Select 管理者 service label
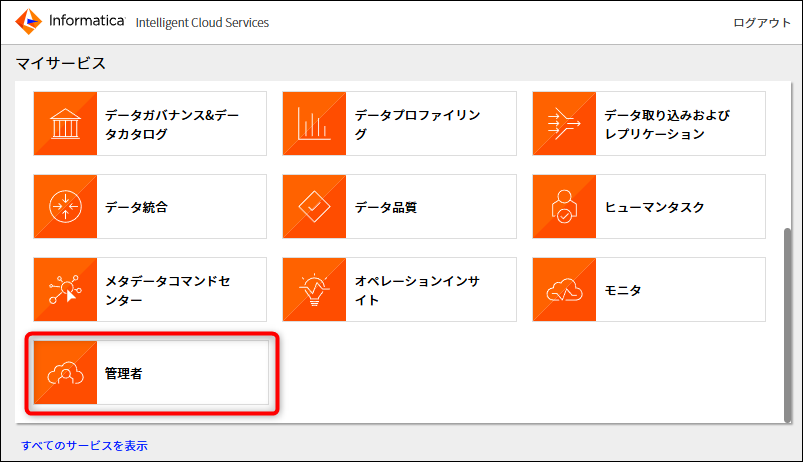This screenshot has width=803, height=462. (x=123, y=373)
